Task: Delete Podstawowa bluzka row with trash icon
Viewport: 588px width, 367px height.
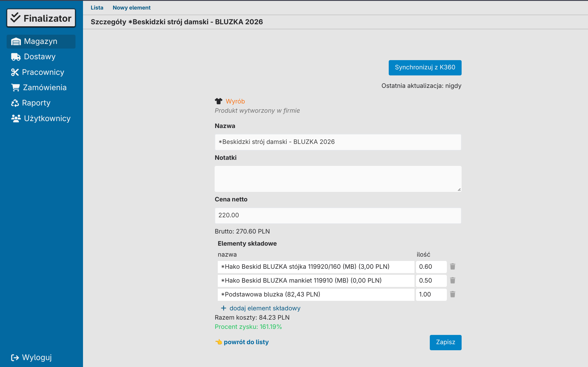Action: [453, 294]
